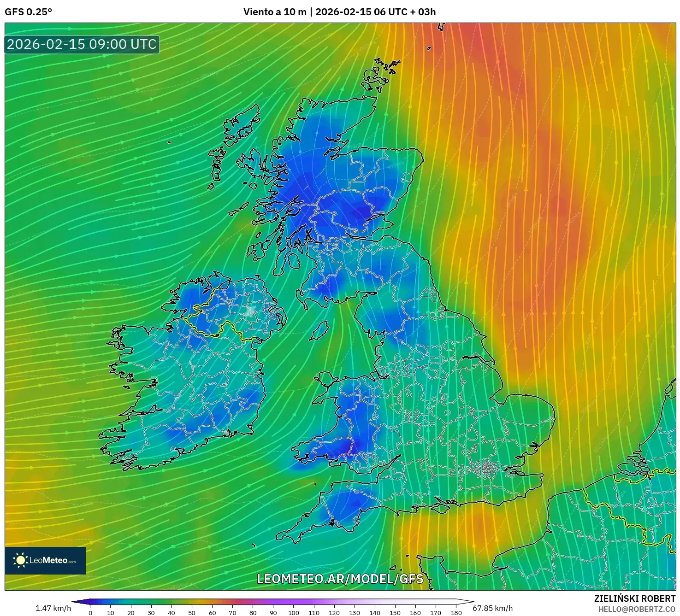This screenshot has height=616, width=680.
Task: Open the Viento a 10 m variable title
Action: pos(275,12)
